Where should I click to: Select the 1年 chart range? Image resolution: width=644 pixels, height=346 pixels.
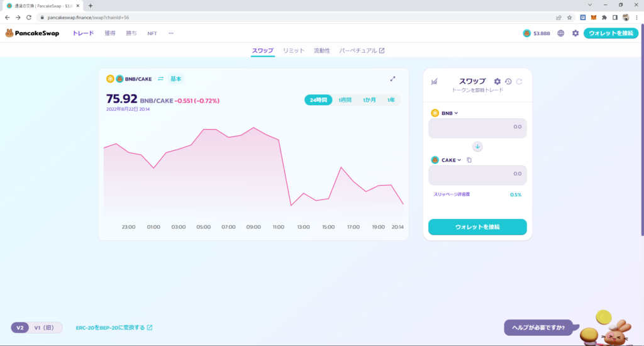coord(391,100)
